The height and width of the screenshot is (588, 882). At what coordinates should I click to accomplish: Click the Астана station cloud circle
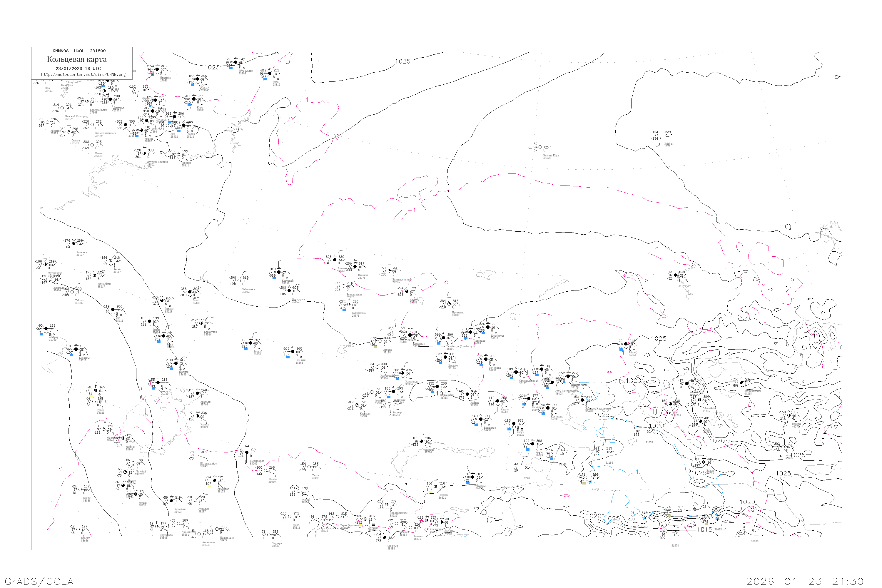click(380, 341)
